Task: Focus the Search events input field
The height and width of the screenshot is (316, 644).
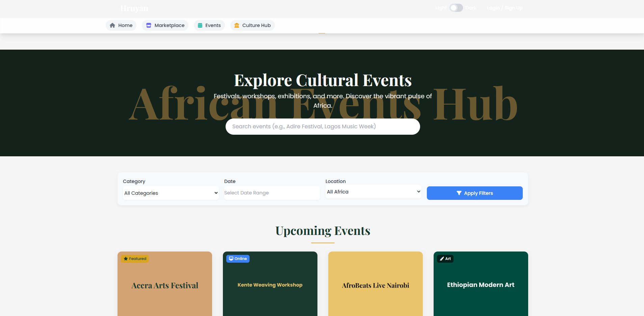Action: (323, 127)
